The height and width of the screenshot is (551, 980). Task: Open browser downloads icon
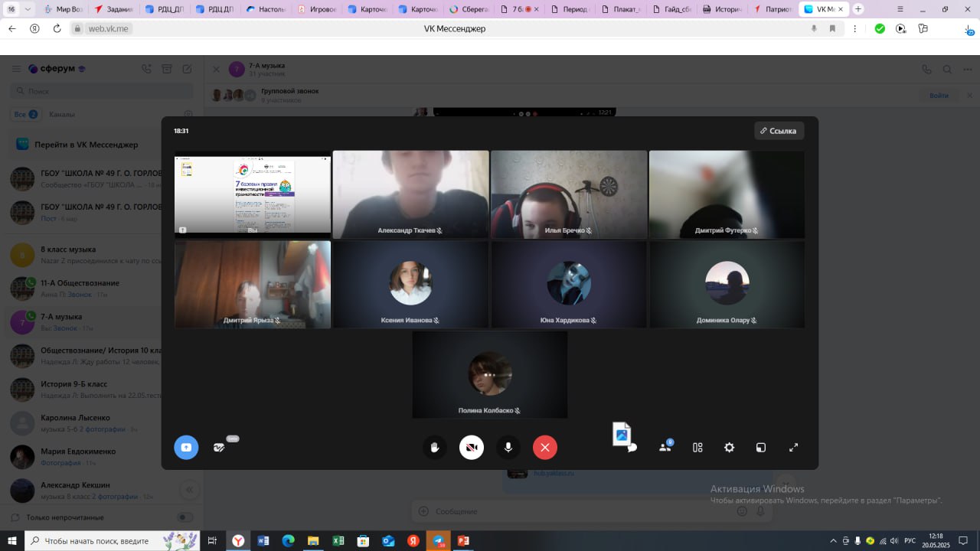[969, 28]
